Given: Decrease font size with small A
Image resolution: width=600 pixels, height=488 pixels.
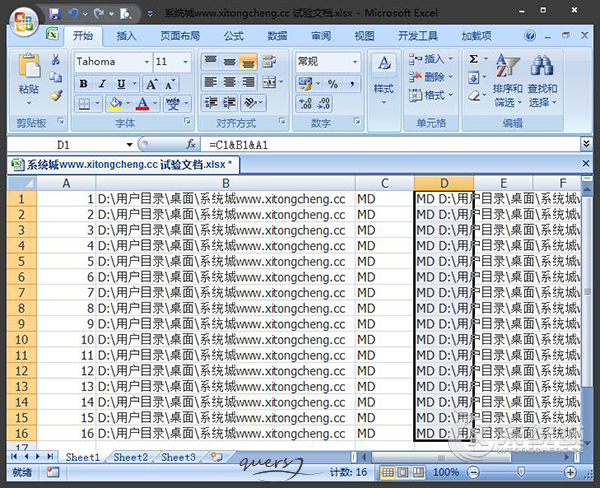Looking at the screenshot, I should [x=170, y=84].
